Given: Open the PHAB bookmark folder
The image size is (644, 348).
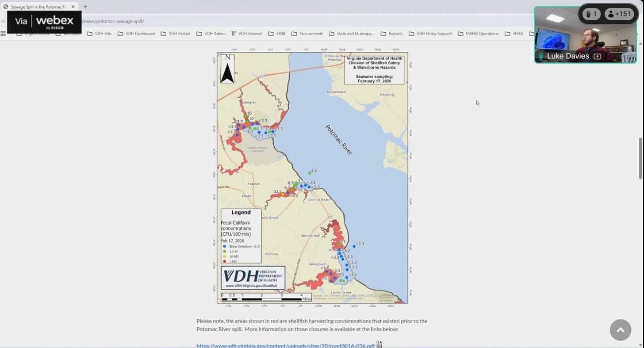Looking at the screenshot, I should tap(514, 34).
